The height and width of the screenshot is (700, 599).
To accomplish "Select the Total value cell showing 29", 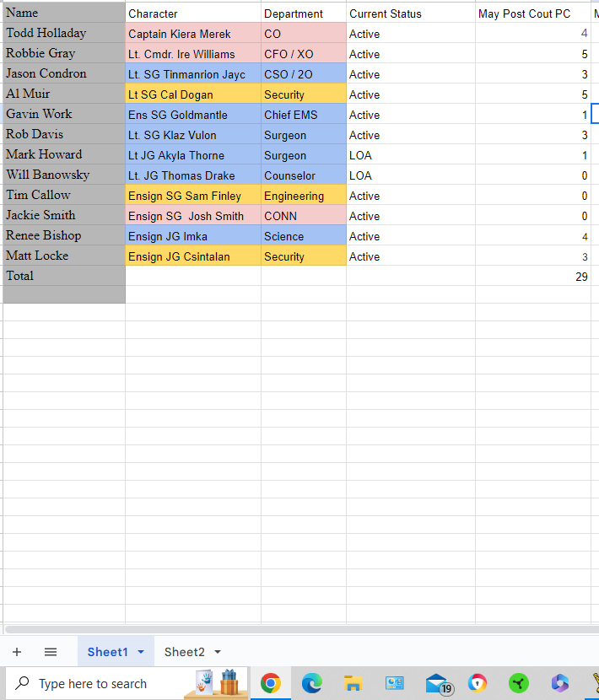I will coord(533,277).
